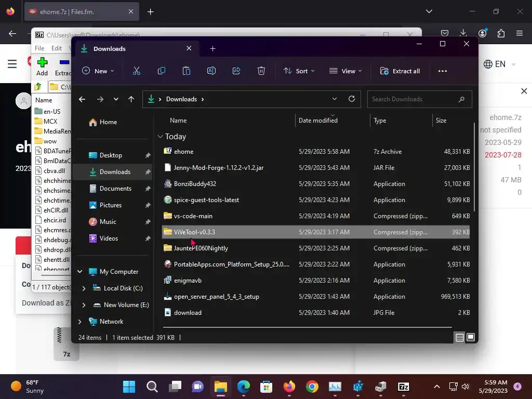Open 7-Zip from taskbar
The image size is (532, 399).
coord(403,387)
